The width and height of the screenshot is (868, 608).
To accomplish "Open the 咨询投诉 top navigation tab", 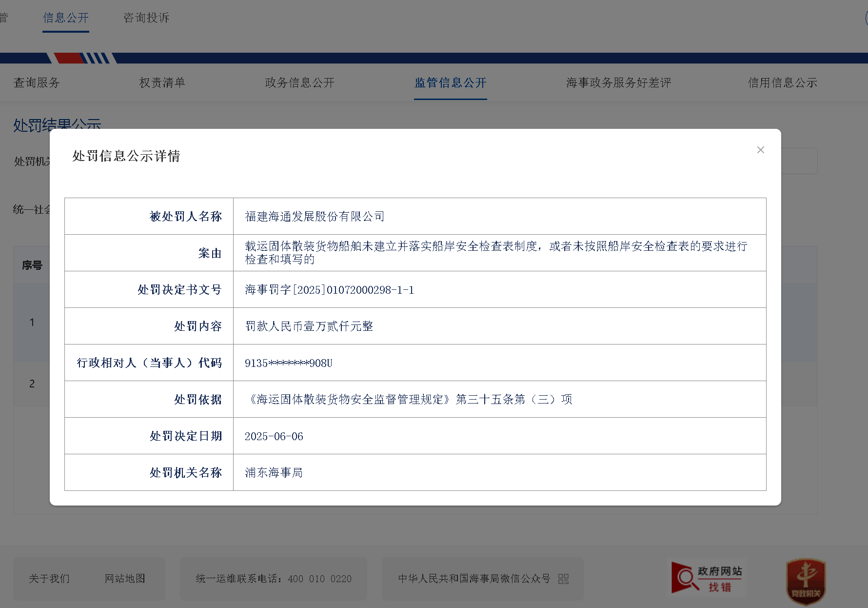I will click(146, 18).
